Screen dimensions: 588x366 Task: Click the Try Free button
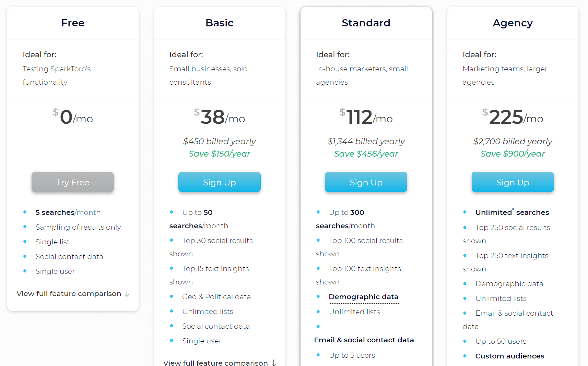point(73,182)
